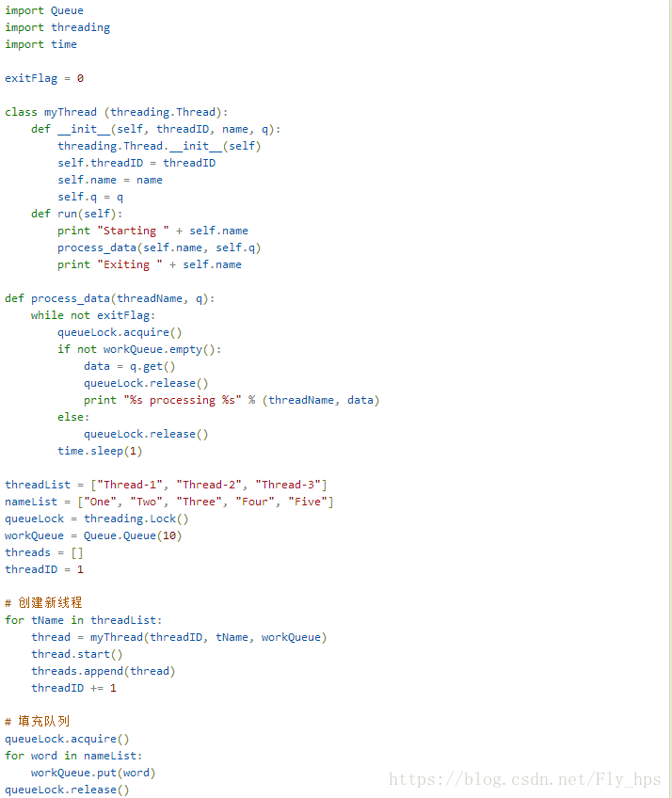Click 'thread = myThread(threadID, tName, workQueue)' line
Image resolution: width=672 pixels, height=798 pixels.
179,637
